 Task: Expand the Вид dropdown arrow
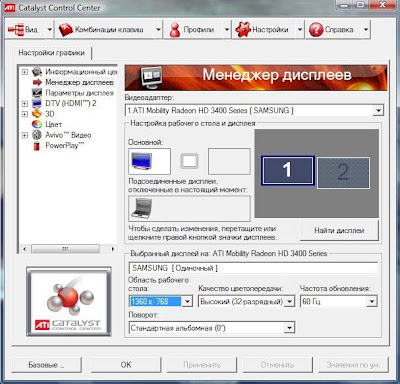click(x=49, y=30)
